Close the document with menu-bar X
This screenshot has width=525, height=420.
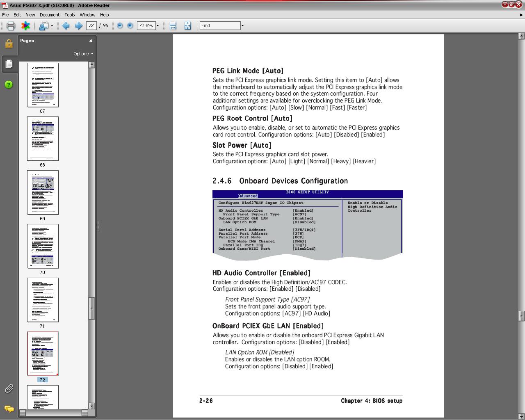[521, 15]
